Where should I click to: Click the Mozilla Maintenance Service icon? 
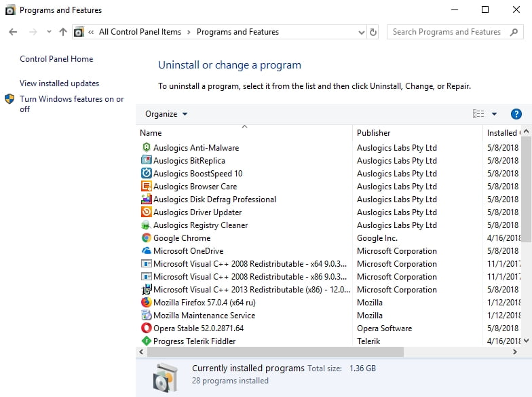tap(147, 315)
